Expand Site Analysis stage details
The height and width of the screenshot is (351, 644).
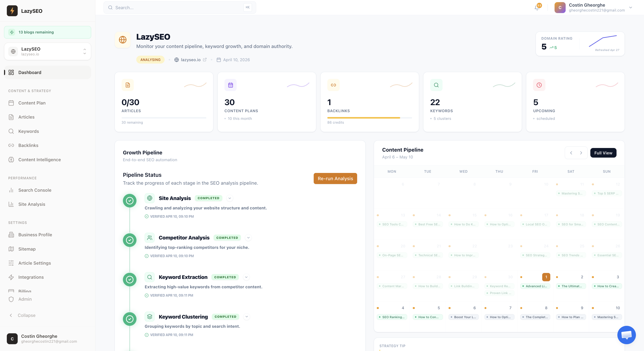pos(230,198)
